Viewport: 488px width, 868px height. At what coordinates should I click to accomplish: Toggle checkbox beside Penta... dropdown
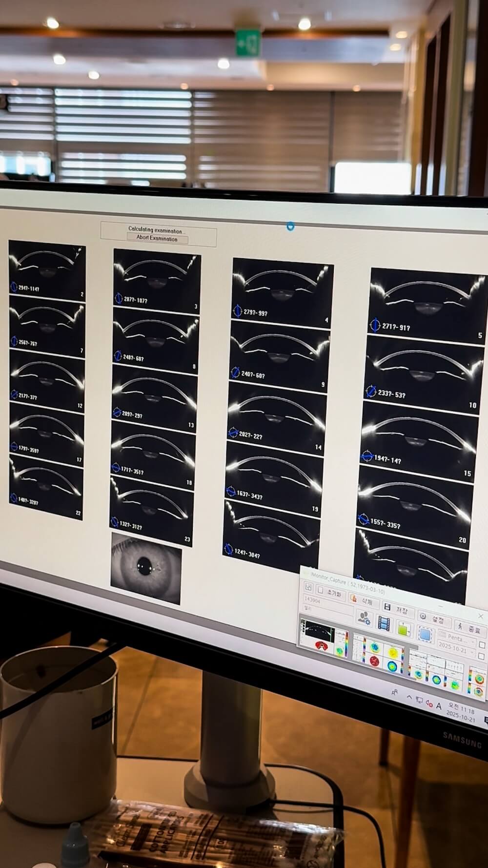pyautogui.click(x=483, y=645)
